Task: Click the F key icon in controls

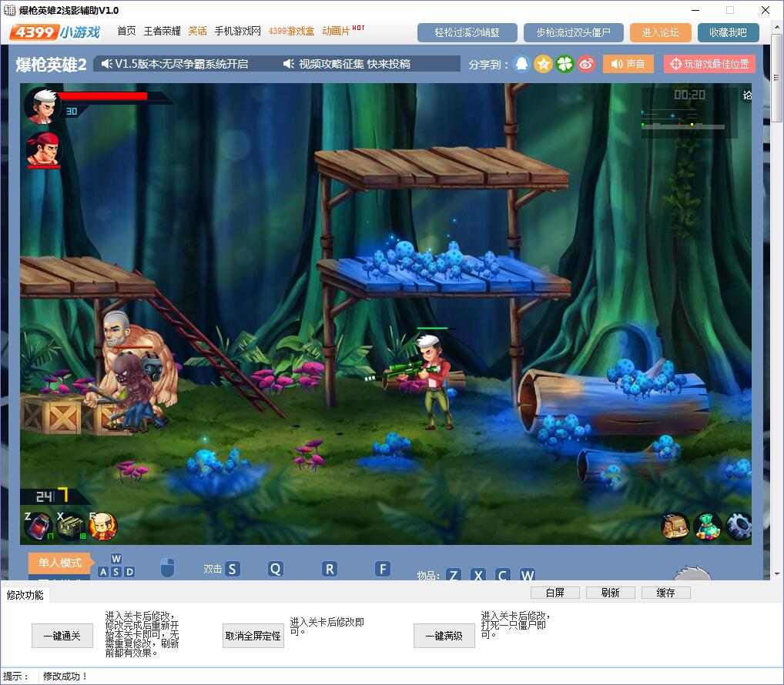Action: [x=383, y=569]
